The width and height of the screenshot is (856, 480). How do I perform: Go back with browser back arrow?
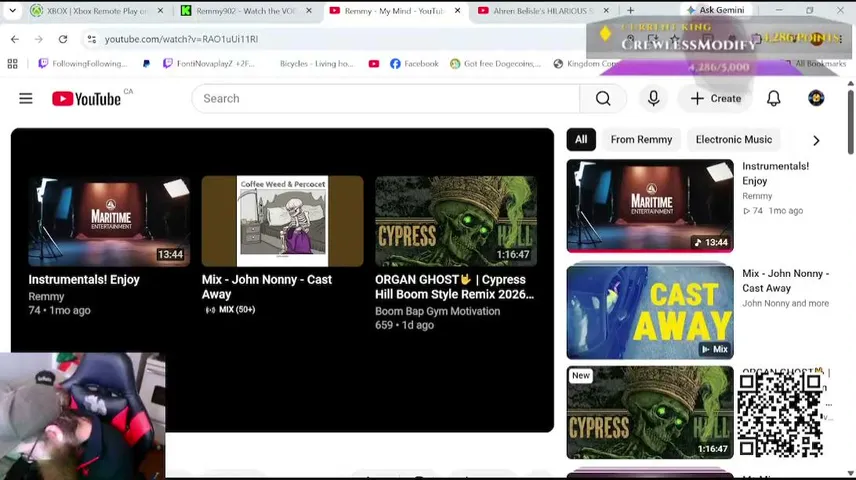[x=15, y=39]
